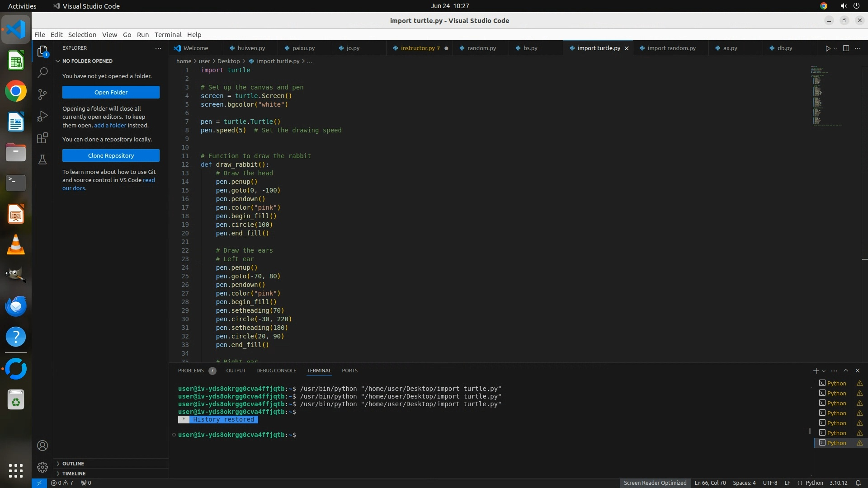Screen dimensions: 868x488
Task: Click the split editor right icon
Action: (x=846, y=48)
